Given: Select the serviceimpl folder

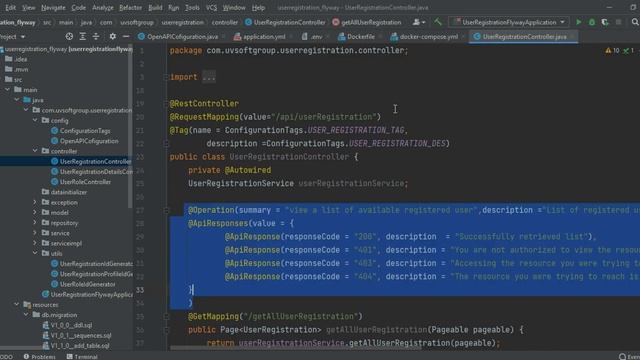Looking at the screenshot, I should [66, 243].
